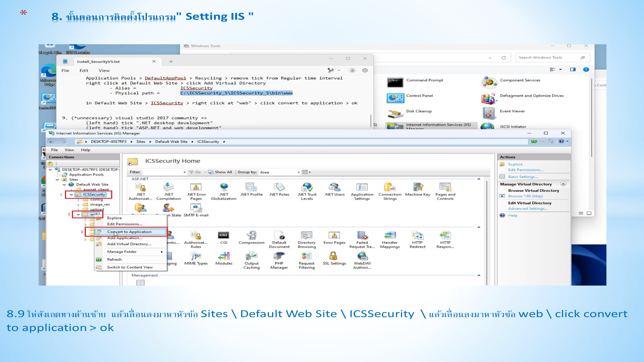Click Explore in Actions pane

(x=515, y=164)
